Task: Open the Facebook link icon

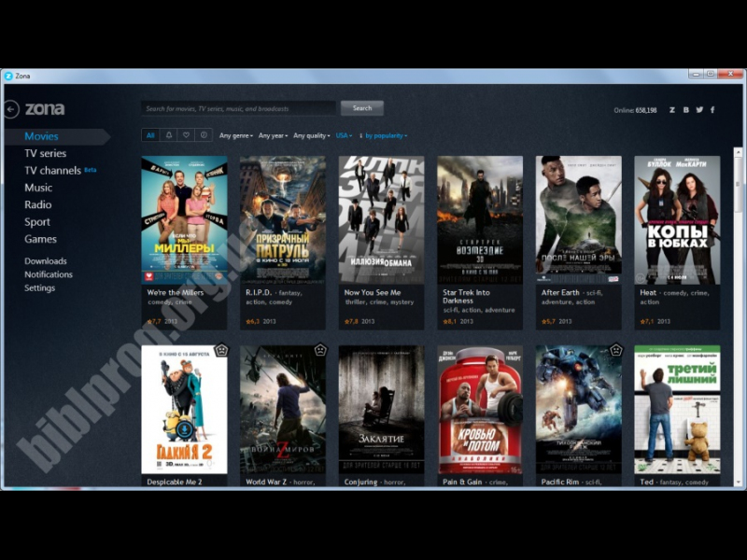Action: pyautogui.click(x=712, y=110)
